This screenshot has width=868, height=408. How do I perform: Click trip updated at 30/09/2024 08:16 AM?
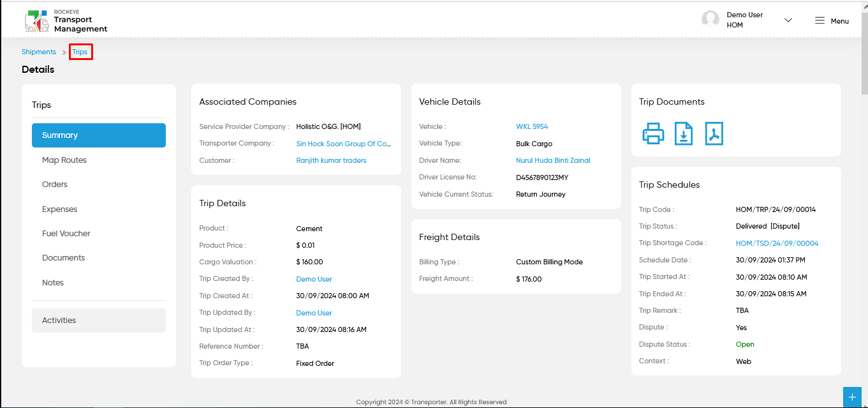coord(331,329)
